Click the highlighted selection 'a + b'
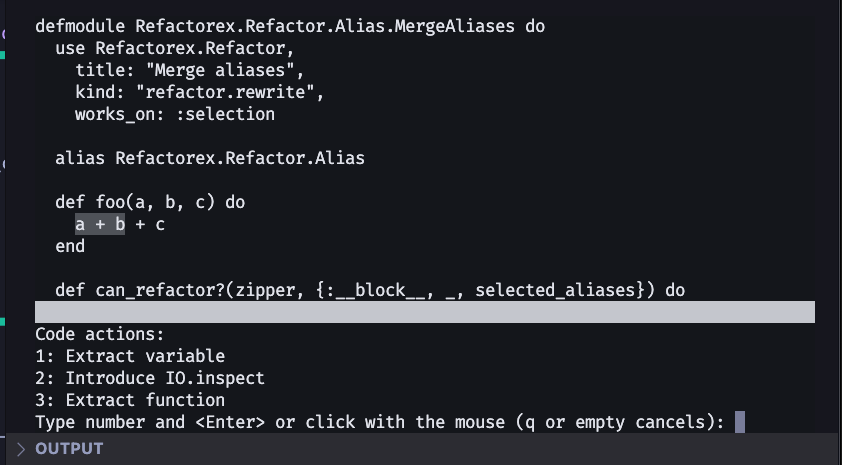Screen dimensions: 842x465 click(x=100, y=224)
